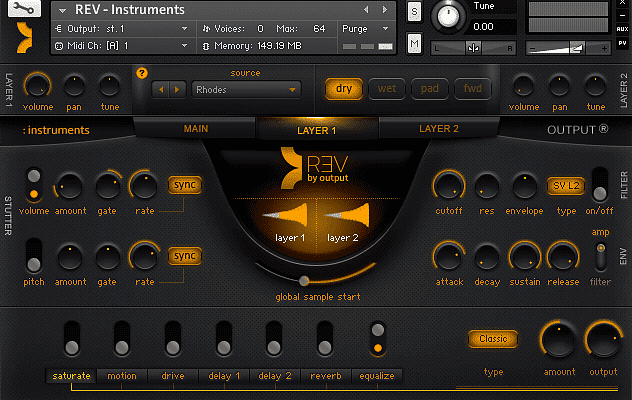This screenshot has height=400, width=632.
Task: Select next source with right arrow
Action: [x=177, y=89]
